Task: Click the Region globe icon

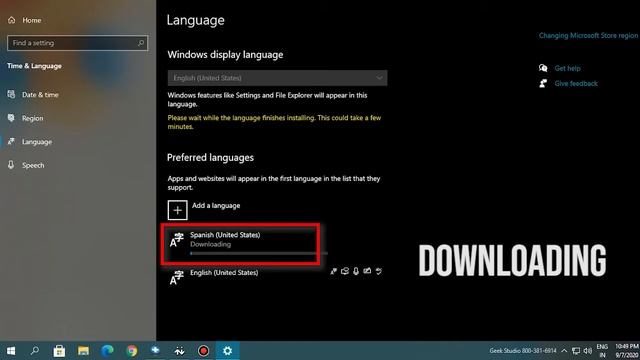Action: point(11,118)
